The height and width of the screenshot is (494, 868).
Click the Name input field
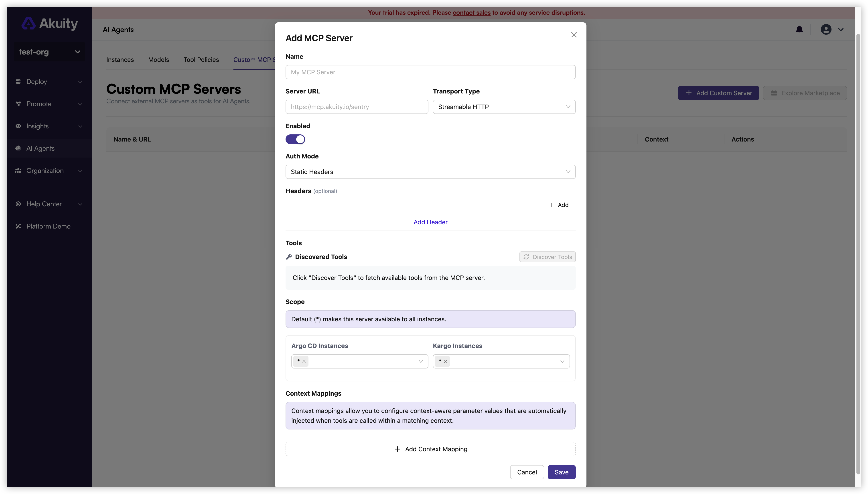tap(430, 72)
